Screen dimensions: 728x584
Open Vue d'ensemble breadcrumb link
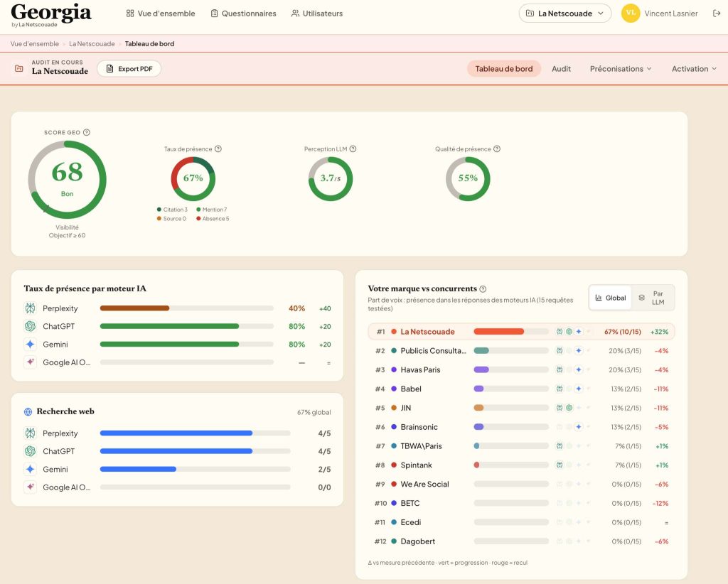point(35,43)
